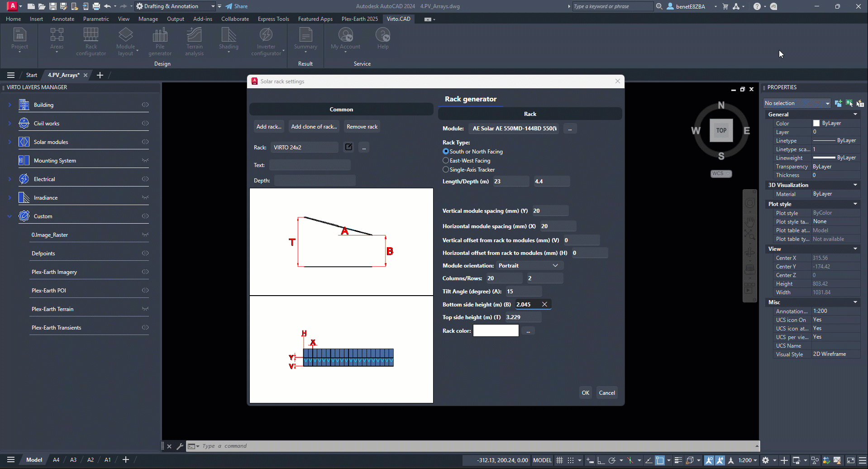Click the Electrical layer icon
Screen dimensions: 868x469
coord(24,179)
